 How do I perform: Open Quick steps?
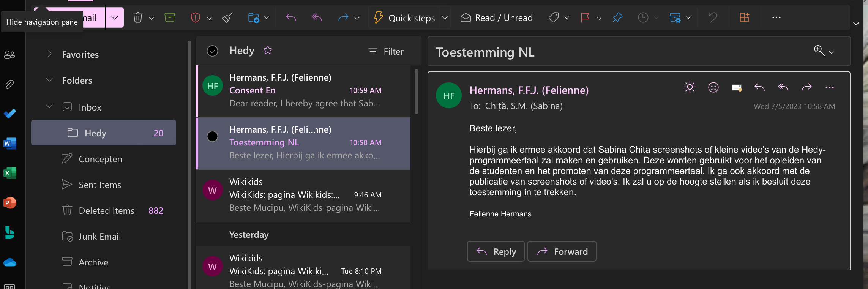click(404, 18)
